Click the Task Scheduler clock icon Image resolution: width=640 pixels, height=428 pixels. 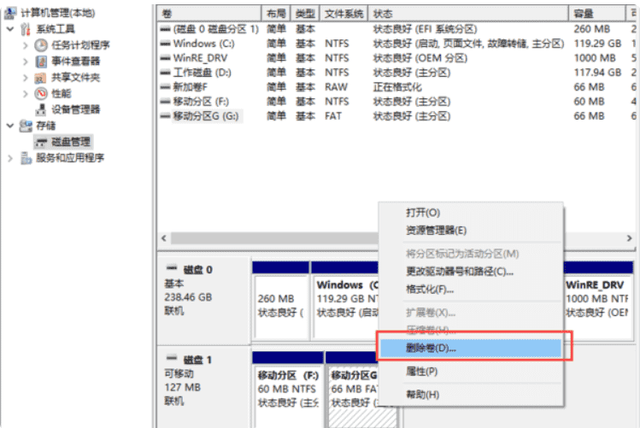click(41, 45)
